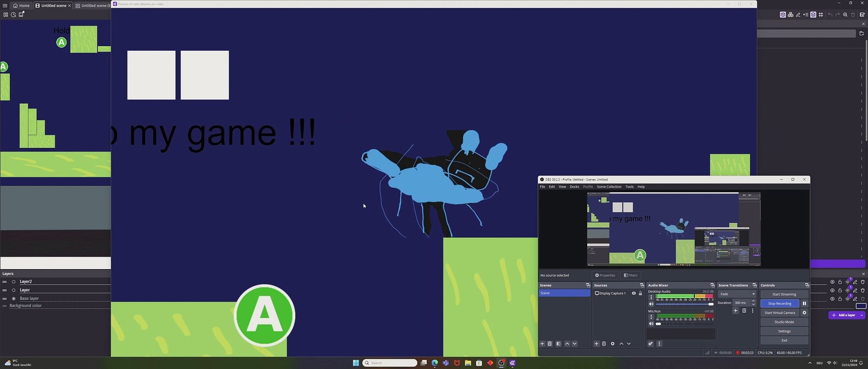Viewport: 868px width, 369px height.
Task: Open the layer background color swatch
Action: point(861,306)
